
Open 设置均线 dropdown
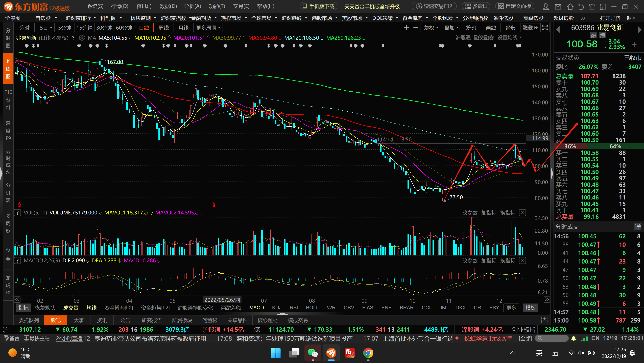point(510,37)
